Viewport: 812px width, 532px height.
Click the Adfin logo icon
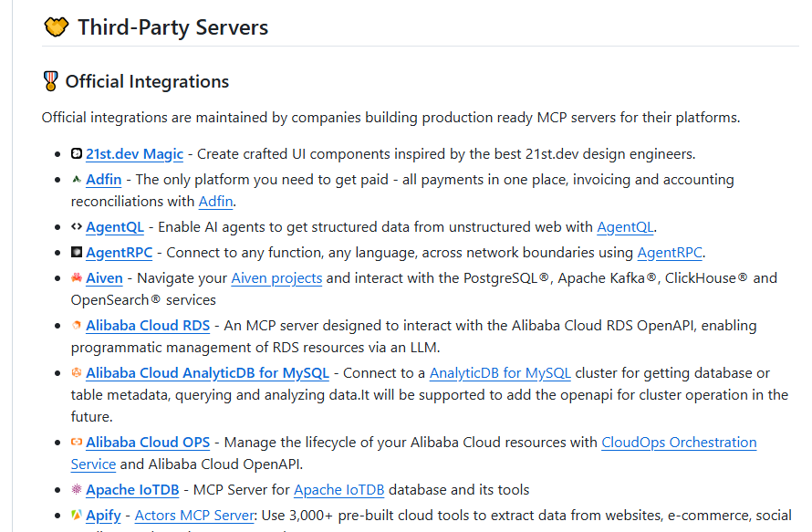coord(76,179)
